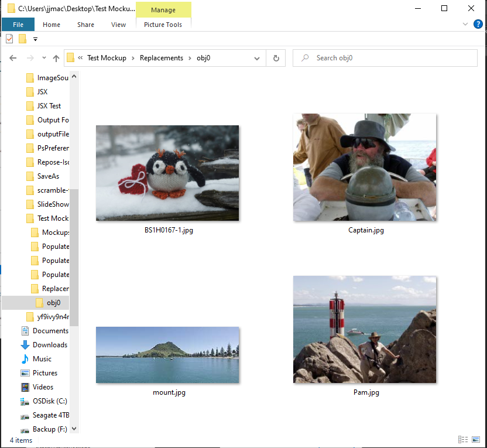Switch to details view layout
The height and width of the screenshot is (448, 487).
point(463,439)
